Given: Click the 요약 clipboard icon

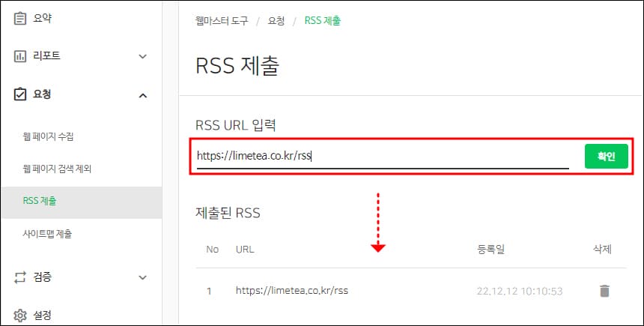Looking at the screenshot, I should click(19, 19).
